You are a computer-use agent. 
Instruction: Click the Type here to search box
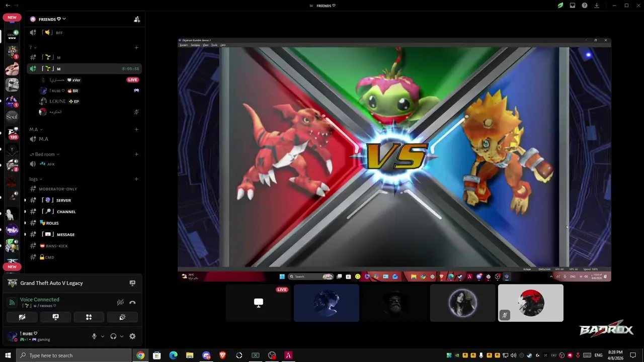73,355
